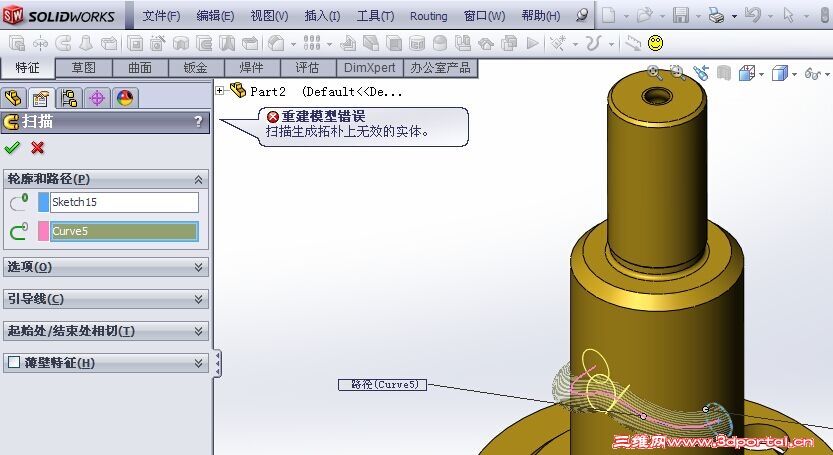
Task: Click the curves tool icon
Action: (x=593, y=43)
